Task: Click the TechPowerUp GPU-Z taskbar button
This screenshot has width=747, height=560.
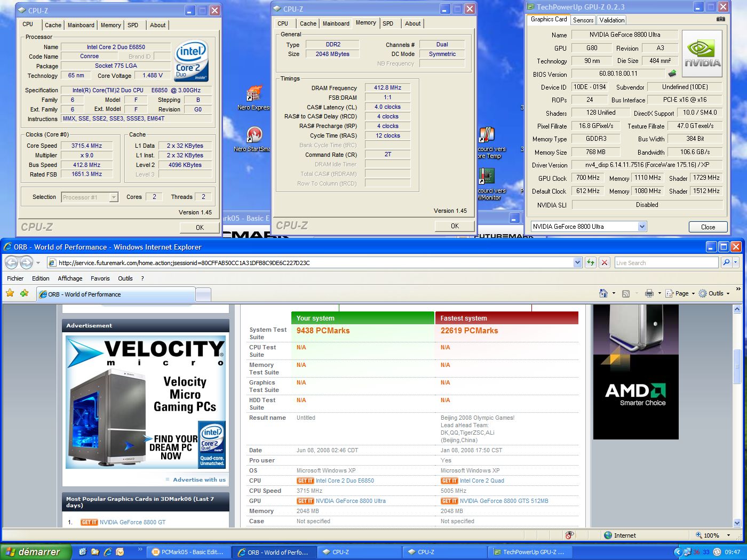Action: pos(530,552)
